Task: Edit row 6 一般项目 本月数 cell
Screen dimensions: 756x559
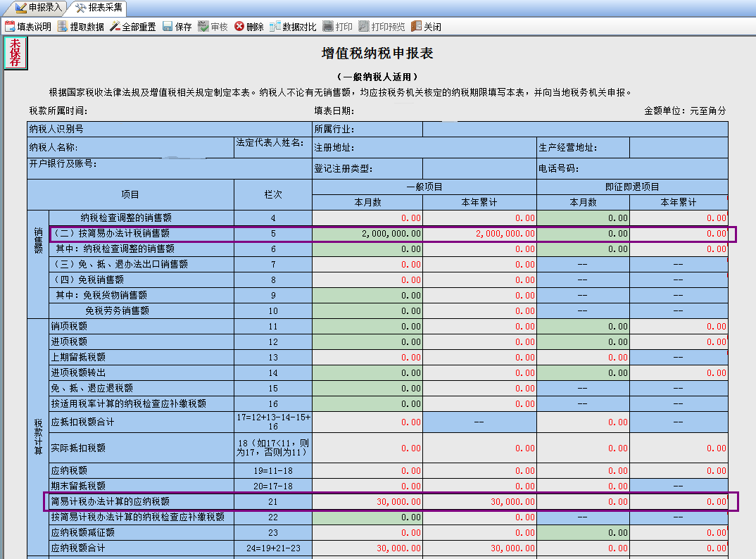Action: coord(367,249)
